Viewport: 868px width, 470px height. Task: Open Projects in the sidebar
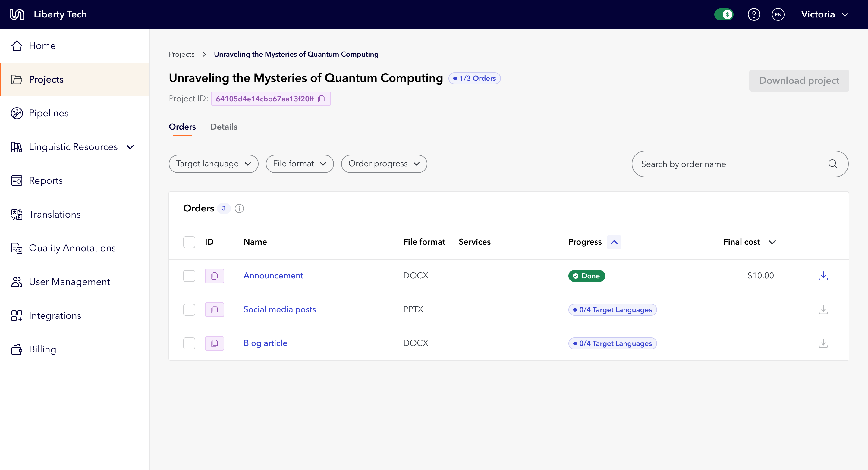tap(75, 80)
